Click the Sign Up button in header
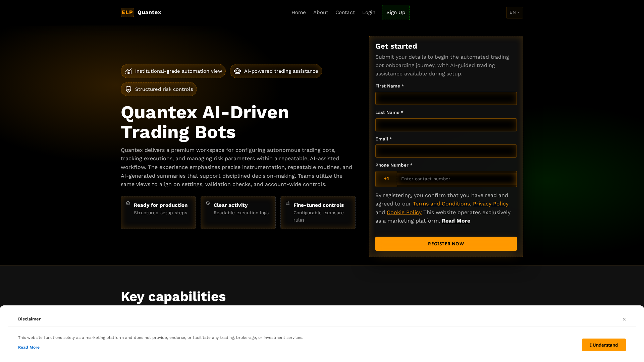Screen dimensions: 644x362 pyautogui.click(x=396, y=12)
